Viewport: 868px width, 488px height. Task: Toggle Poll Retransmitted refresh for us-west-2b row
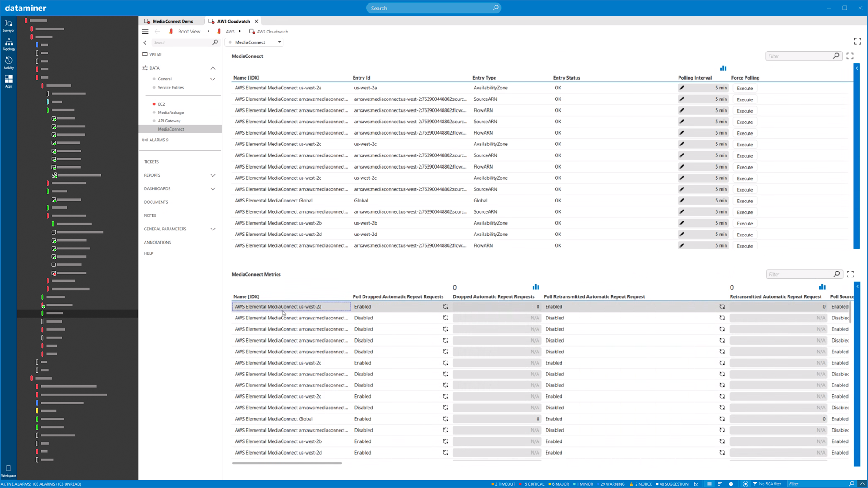722,441
